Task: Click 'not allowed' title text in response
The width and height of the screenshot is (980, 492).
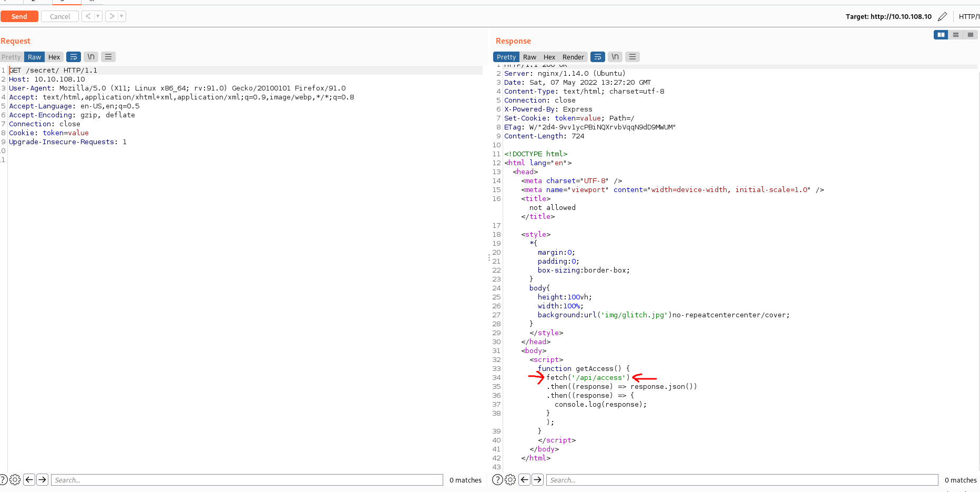Action: click(x=552, y=208)
